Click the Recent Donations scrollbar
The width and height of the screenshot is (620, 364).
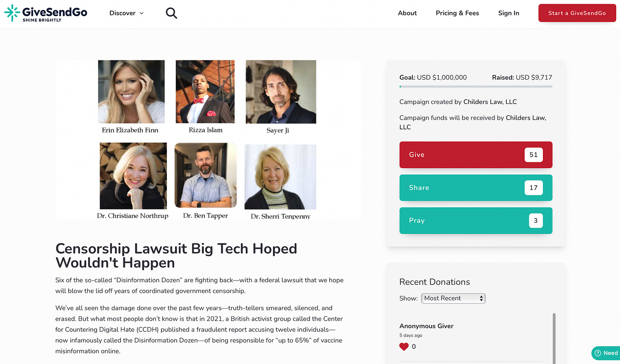point(554,338)
